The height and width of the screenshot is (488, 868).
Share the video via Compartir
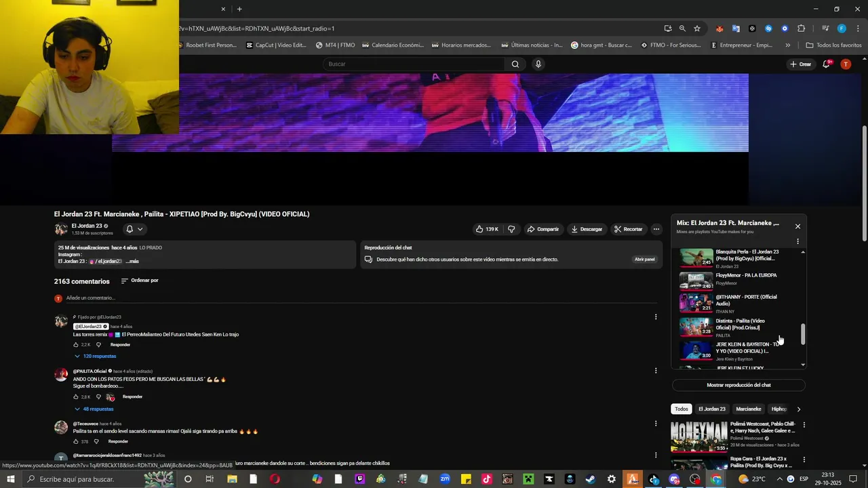542,229
